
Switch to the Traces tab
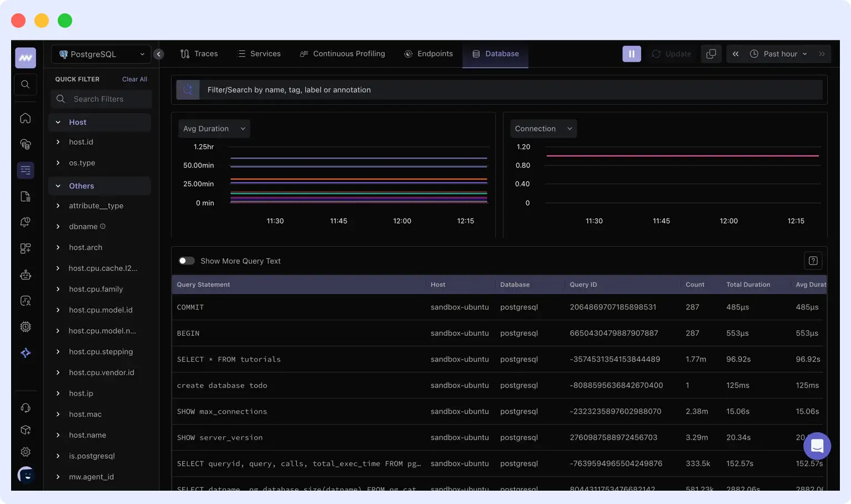199,54
